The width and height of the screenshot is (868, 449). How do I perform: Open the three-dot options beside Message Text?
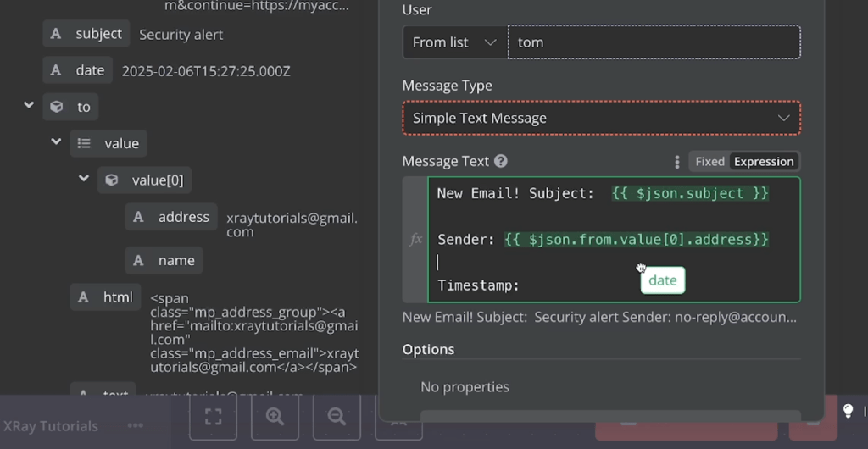pos(676,162)
